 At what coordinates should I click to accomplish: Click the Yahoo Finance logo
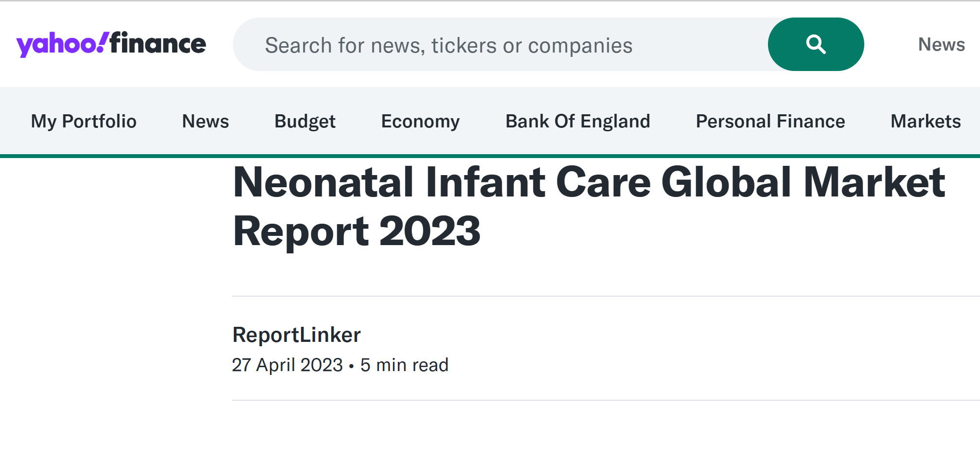[x=111, y=44]
